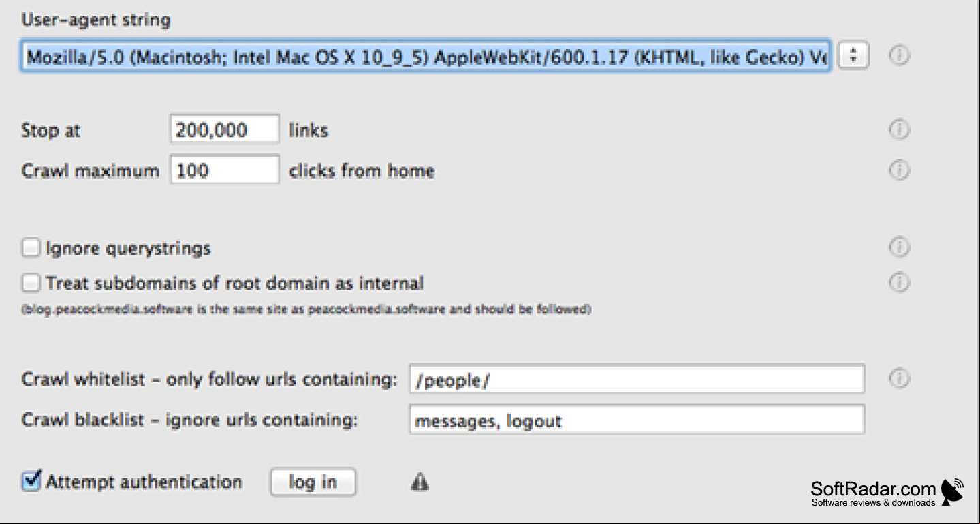Viewport: 980px width, 524px height.
Task: Click the SoftRadar.com watermark link
Action: tap(873, 493)
